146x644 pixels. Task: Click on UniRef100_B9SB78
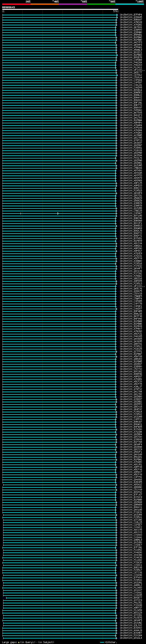131,58
